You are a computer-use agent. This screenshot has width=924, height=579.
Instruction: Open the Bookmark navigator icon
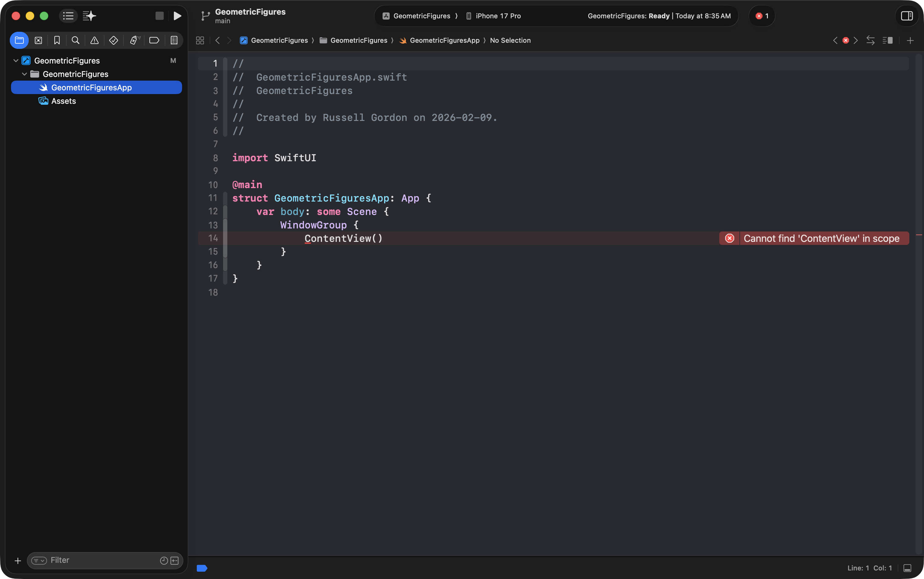57,40
